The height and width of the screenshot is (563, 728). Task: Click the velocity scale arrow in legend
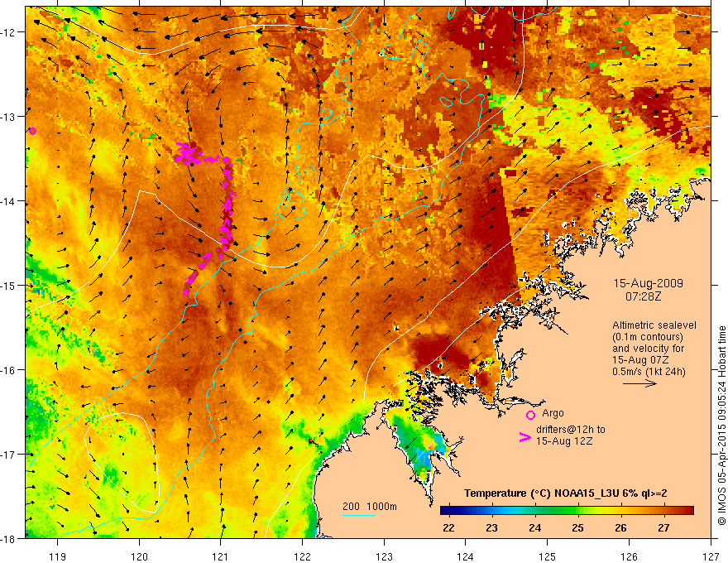[639, 383]
